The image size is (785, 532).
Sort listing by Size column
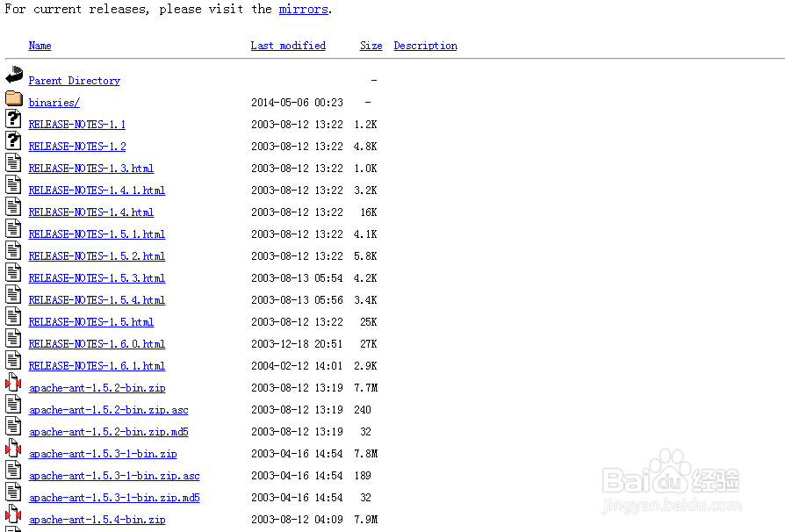tap(371, 46)
